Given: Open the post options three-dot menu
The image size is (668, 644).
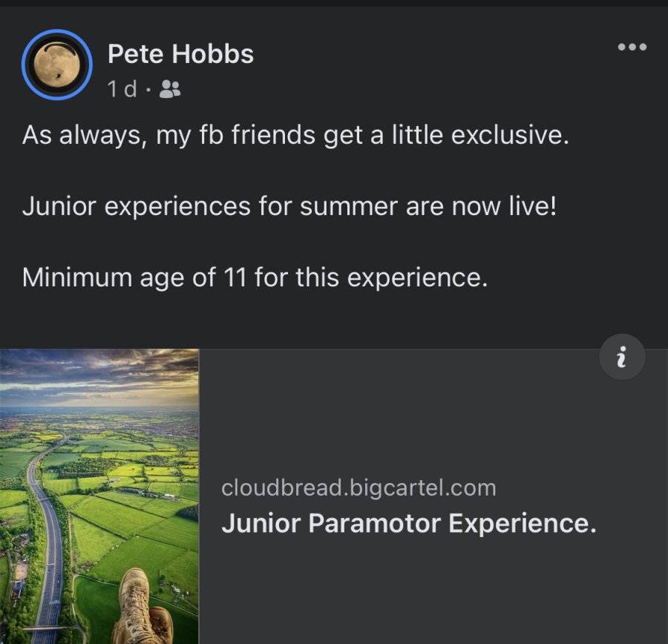Looking at the screenshot, I should pyautogui.click(x=632, y=47).
